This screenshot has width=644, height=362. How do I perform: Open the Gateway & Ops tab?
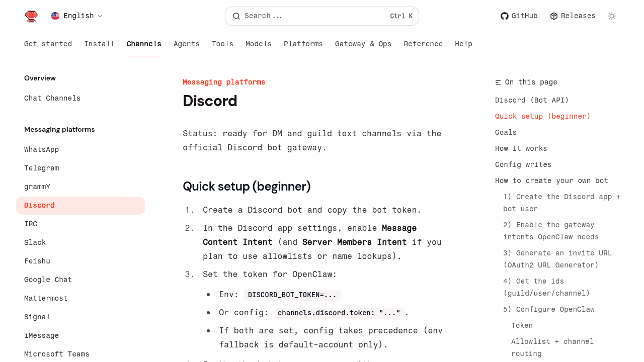pyautogui.click(x=363, y=44)
